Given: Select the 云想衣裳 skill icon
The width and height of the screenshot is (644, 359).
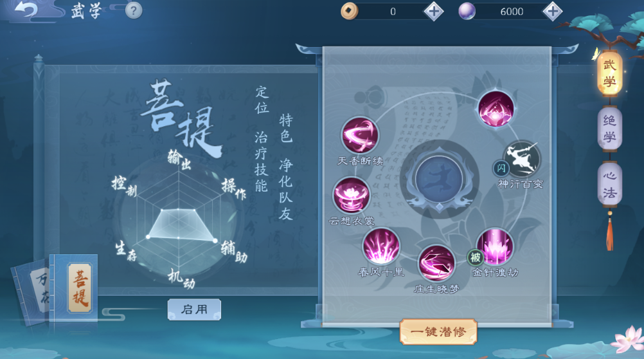Looking at the screenshot, I should pos(351,196).
